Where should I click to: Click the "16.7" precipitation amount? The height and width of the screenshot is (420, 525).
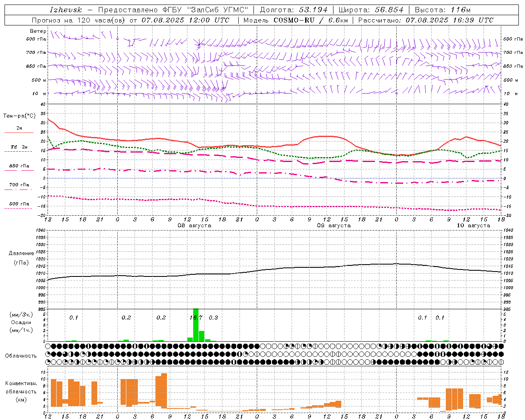click(x=196, y=317)
